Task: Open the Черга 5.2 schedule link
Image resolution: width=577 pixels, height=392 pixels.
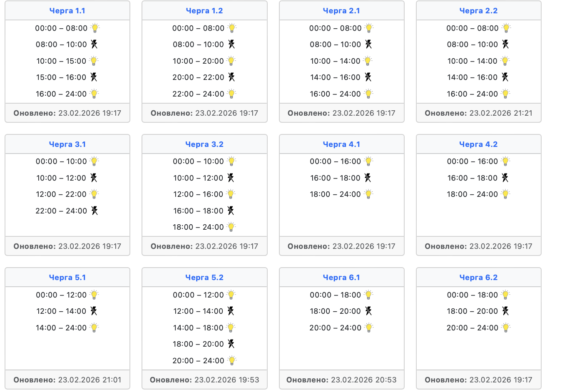Action: pos(204,278)
